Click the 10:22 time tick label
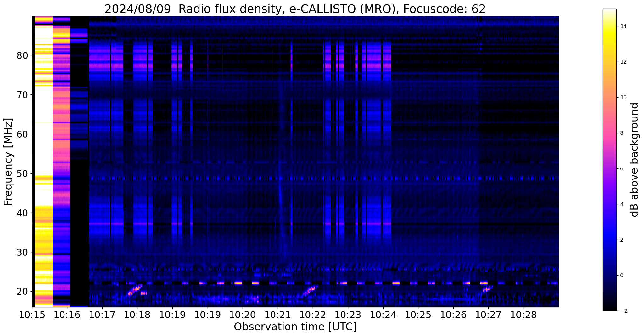The width and height of the screenshot is (644, 336). [x=313, y=315]
